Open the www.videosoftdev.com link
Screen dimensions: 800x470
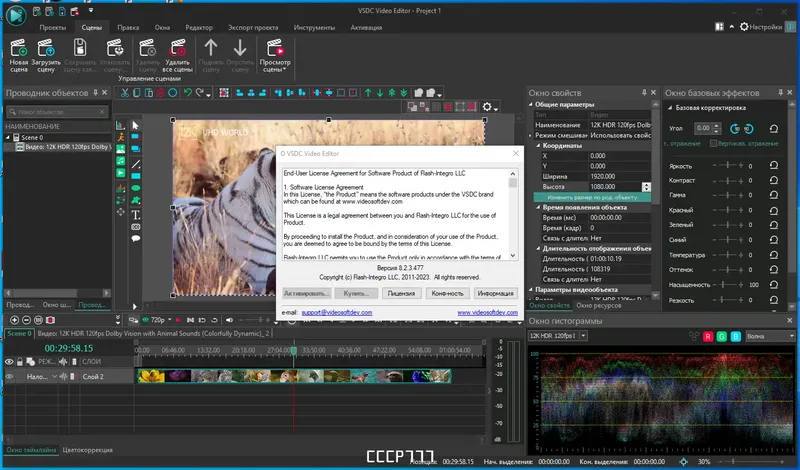[487, 312]
